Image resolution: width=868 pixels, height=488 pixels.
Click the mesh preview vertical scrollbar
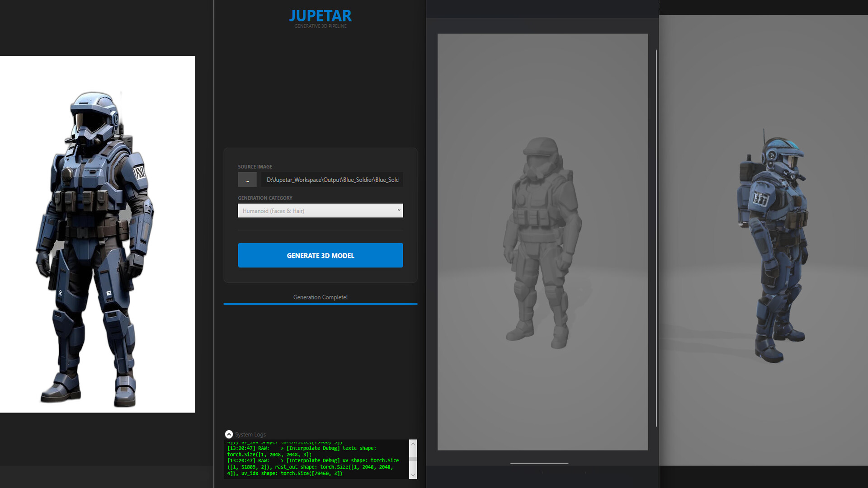[656, 238]
